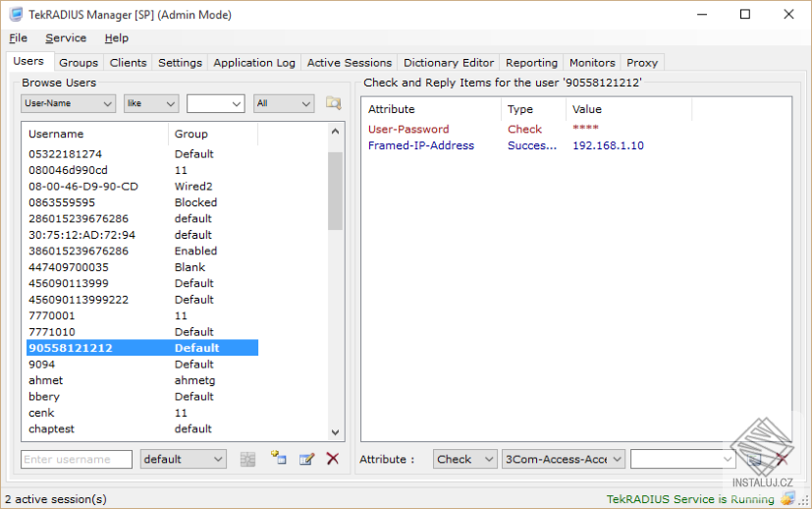Click the Enter username input field

tap(77, 459)
